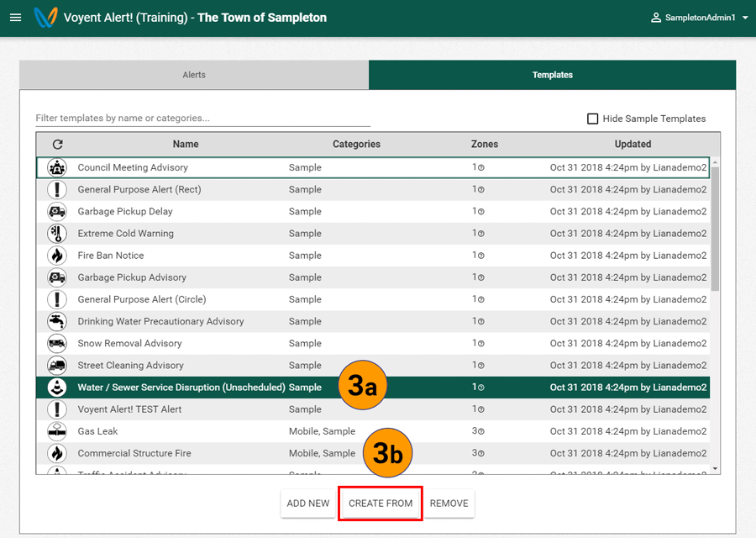Click the Fire Ban Notice flame icon
Screen dimensions: 756x538
tap(57, 256)
